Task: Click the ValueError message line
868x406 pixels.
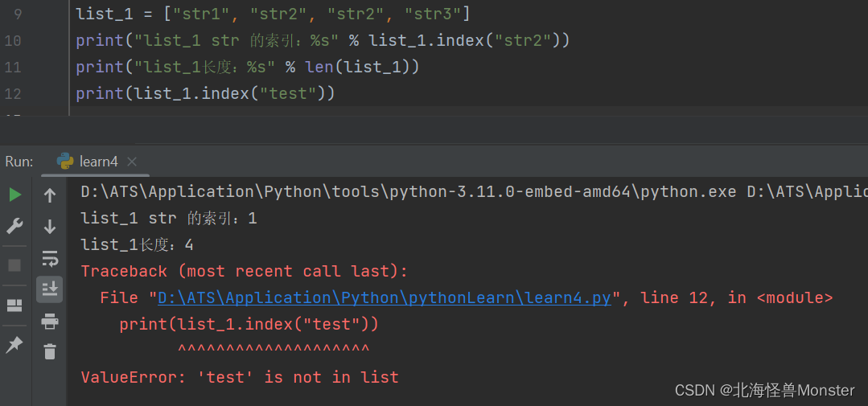Action: pos(240,377)
